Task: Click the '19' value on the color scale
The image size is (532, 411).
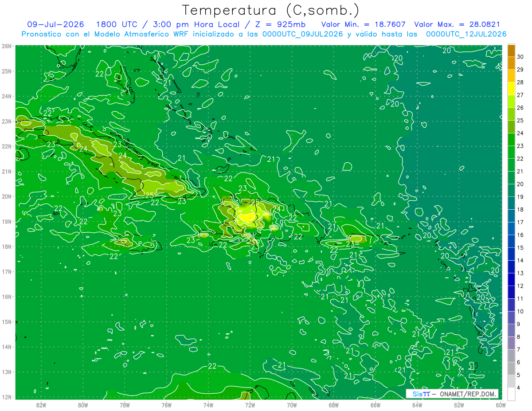Action: tap(520, 197)
